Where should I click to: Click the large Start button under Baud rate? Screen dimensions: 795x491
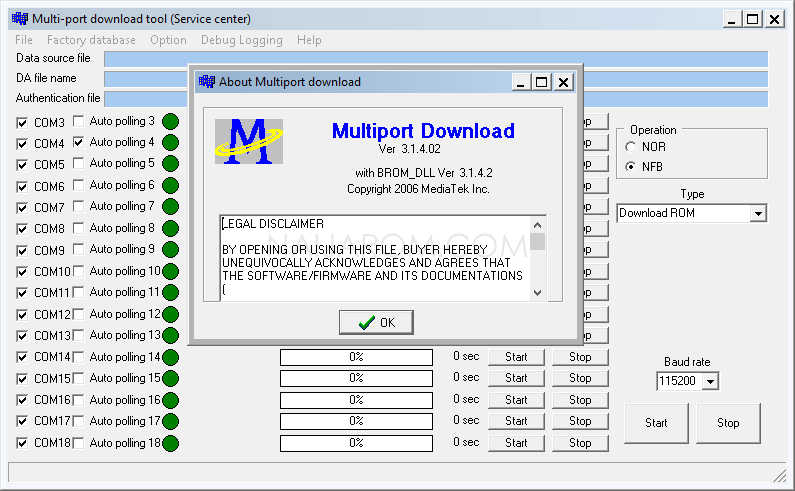pyautogui.click(x=656, y=423)
